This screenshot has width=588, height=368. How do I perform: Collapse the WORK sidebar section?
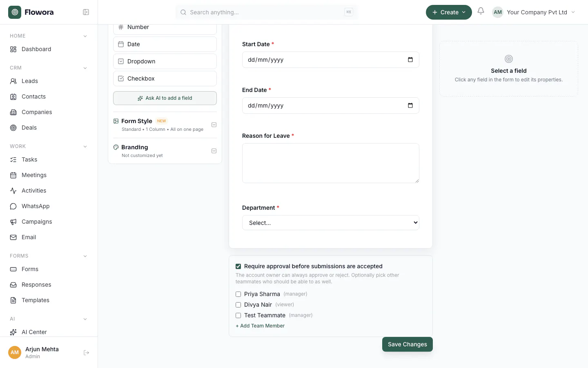85,146
